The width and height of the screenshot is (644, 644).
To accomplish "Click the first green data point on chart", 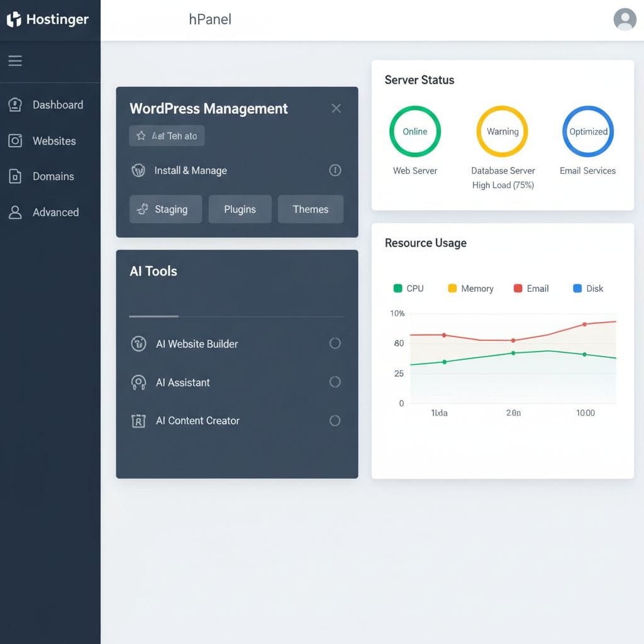I will click(445, 362).
